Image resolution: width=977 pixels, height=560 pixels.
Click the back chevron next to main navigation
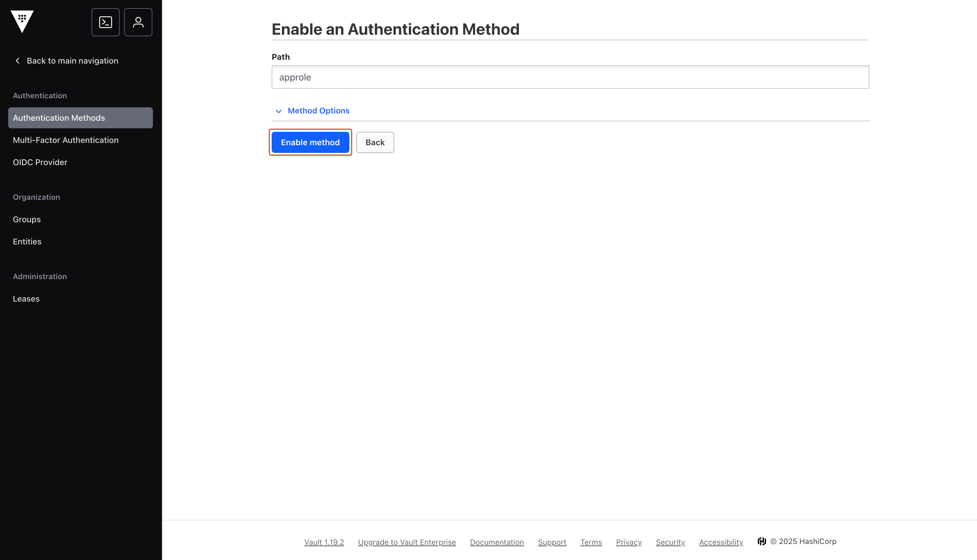[17, 61]
